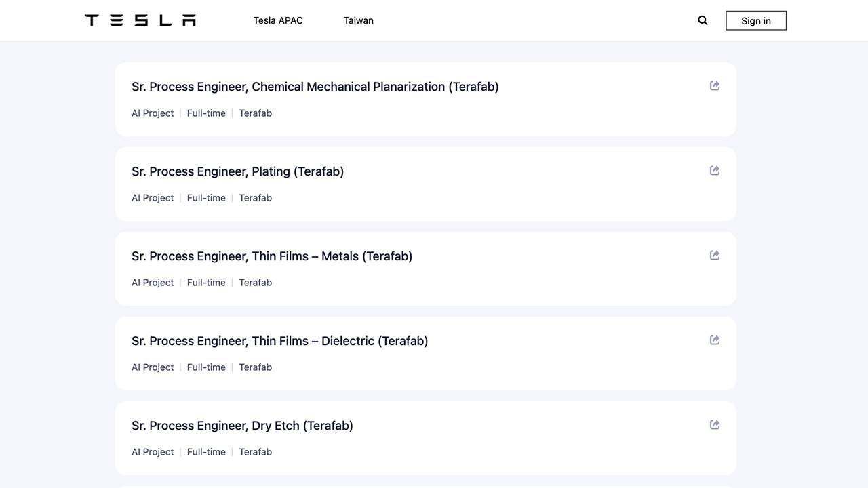
Task: Open the Sr. Process Engineer, Plating job
Action: tap(237, 171)
